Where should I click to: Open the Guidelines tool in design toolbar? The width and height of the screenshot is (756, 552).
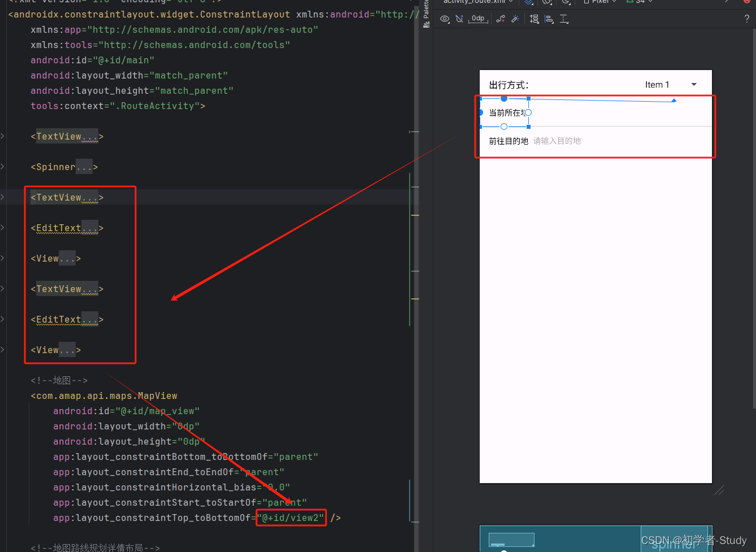564,19
